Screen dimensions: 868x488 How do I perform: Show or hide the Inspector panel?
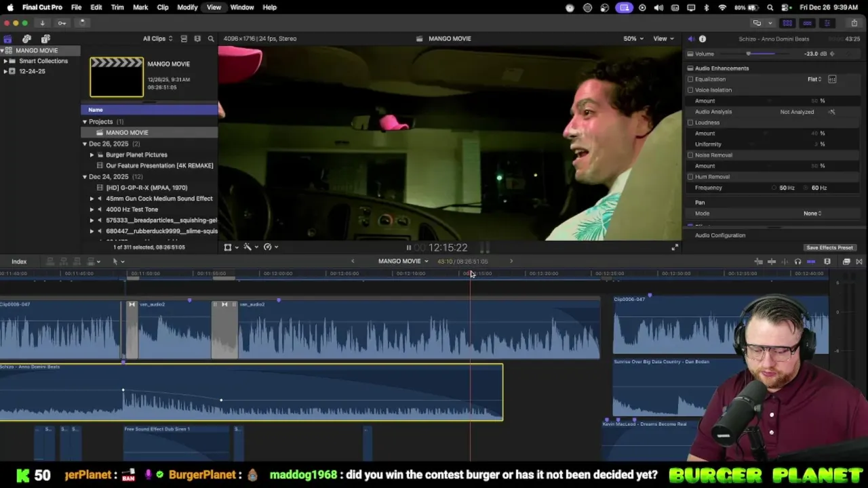tap(827, 23)
